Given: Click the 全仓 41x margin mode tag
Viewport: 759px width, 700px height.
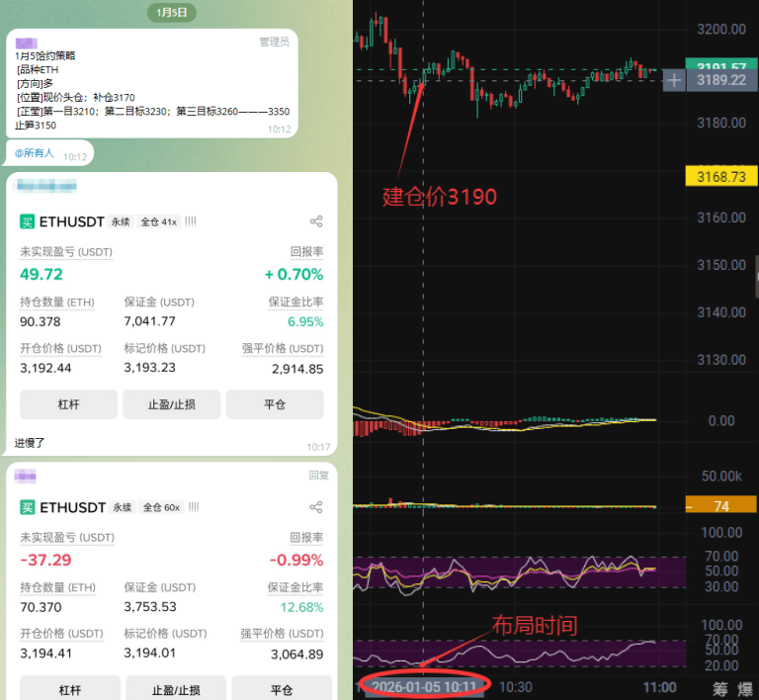Looking at the screenshot, I should point(159,221).
